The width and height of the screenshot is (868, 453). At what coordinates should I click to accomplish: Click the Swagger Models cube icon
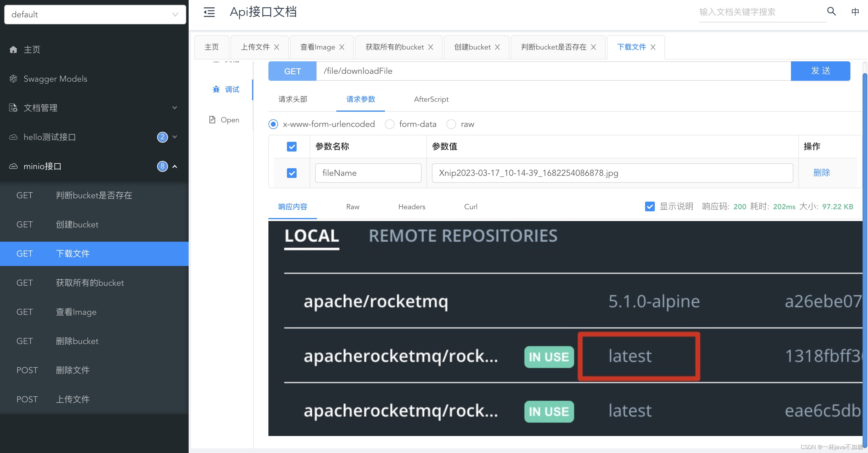click(x=13, y=79)
